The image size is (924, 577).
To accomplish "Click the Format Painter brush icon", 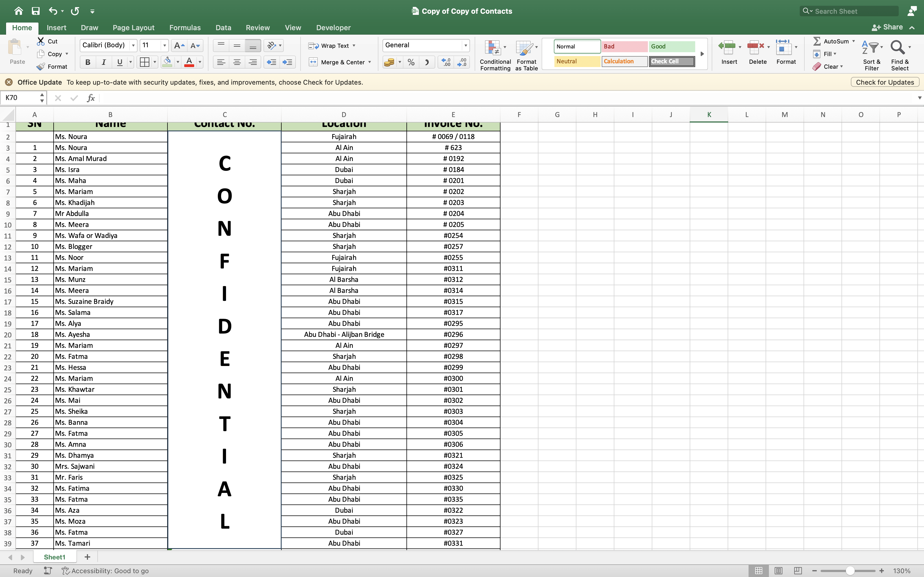I will click(41, 66).
